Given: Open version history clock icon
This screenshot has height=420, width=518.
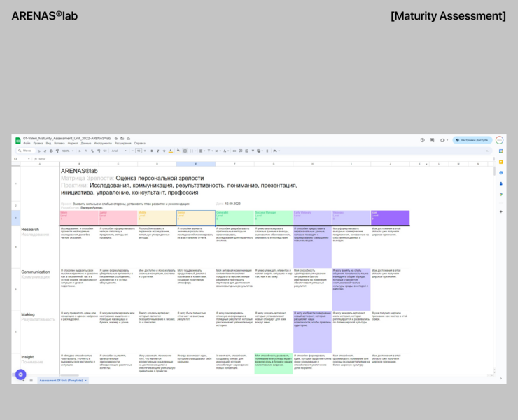Looking at the screenshot, I should (x=422, y=140).
